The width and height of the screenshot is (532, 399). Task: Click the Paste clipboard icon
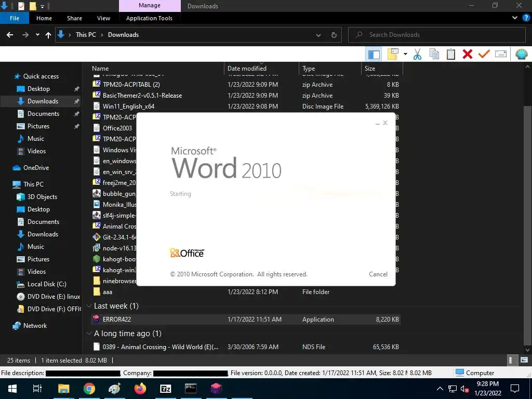(x=450, y=54)
